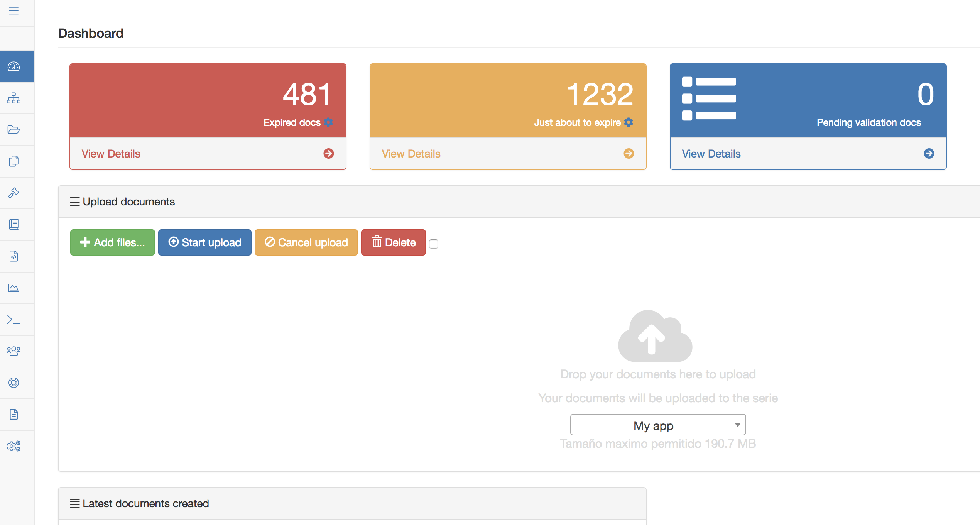980x525 pixels.
Task: Click the 0 pending validation count
Action: [x=926, y=94]
